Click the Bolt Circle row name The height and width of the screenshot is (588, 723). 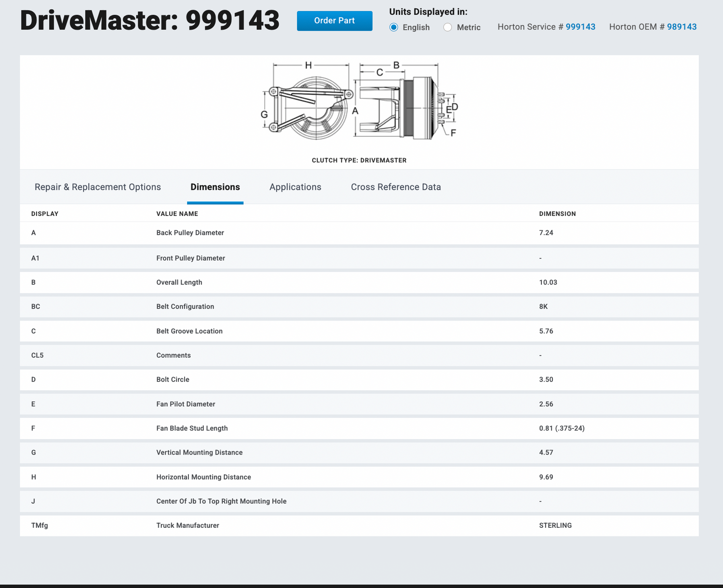(x=173, y=379)
